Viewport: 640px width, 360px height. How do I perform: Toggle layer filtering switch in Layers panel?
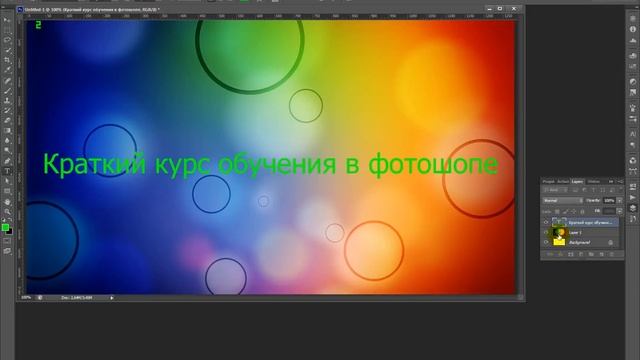620,190
